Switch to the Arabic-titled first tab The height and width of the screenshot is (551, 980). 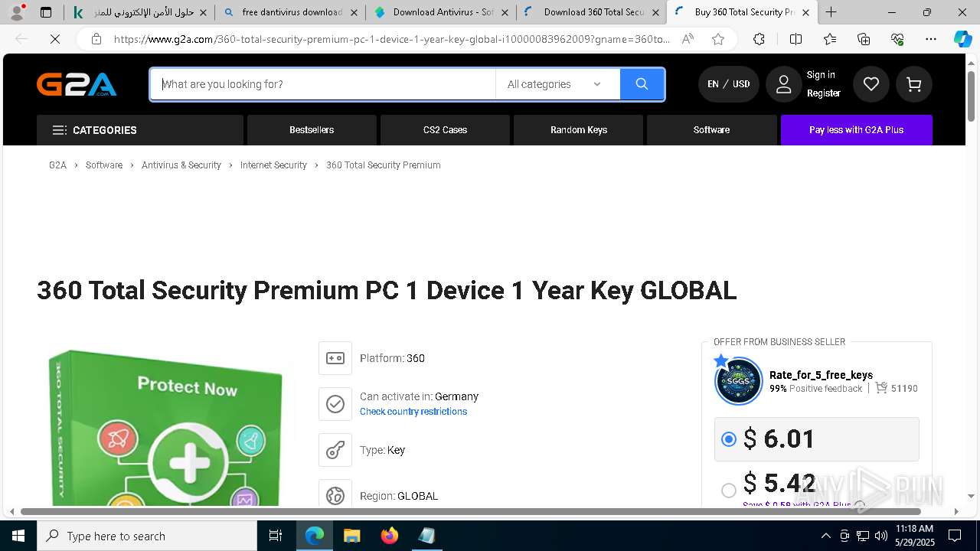coord(139,12)
